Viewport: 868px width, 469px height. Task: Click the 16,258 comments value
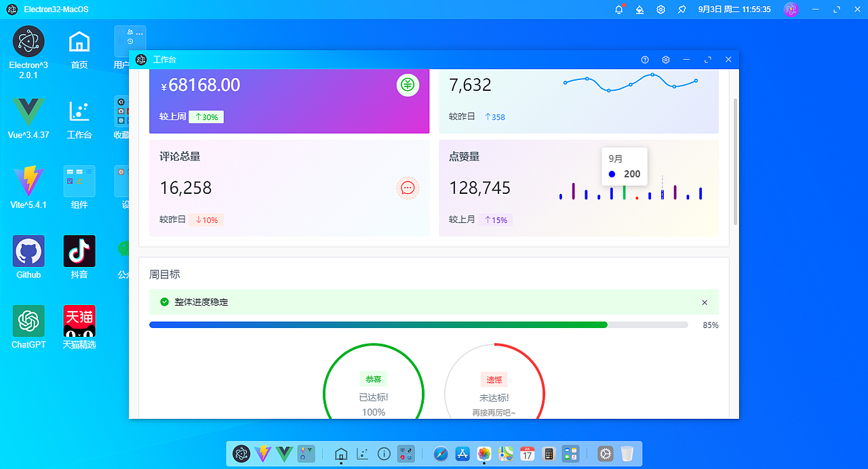click(186, 188)
